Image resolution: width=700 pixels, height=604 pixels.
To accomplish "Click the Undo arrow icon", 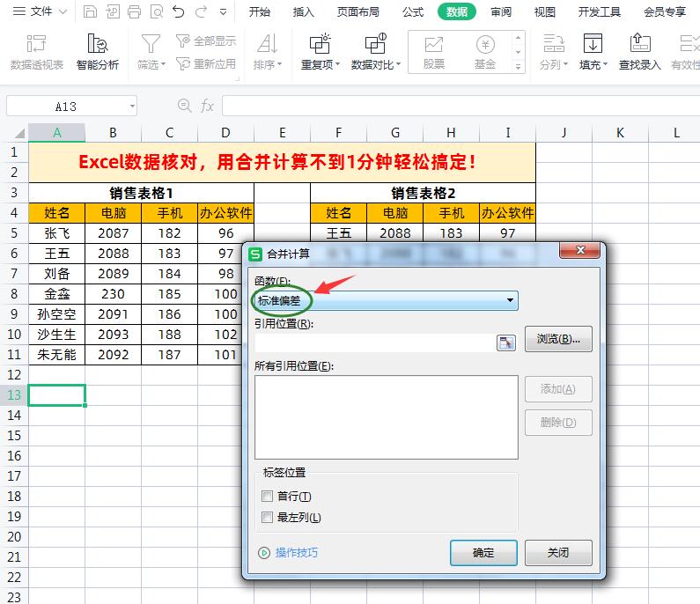I will pyautogui.click(x=179, y=11).
